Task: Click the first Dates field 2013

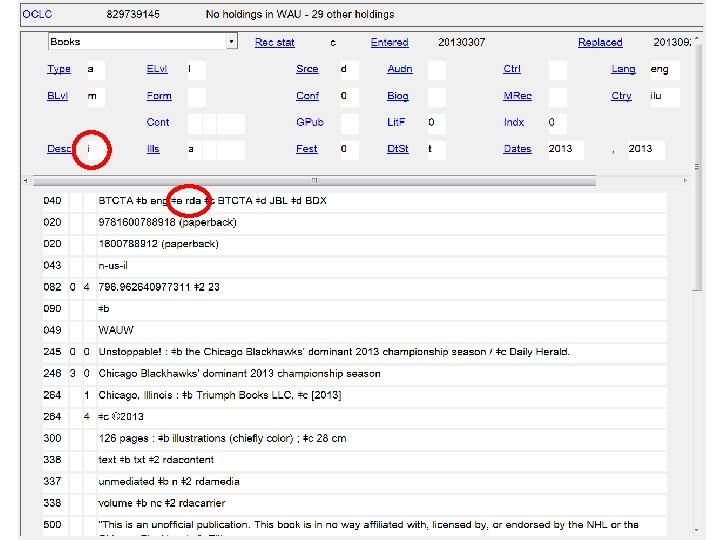Action: 566,150
